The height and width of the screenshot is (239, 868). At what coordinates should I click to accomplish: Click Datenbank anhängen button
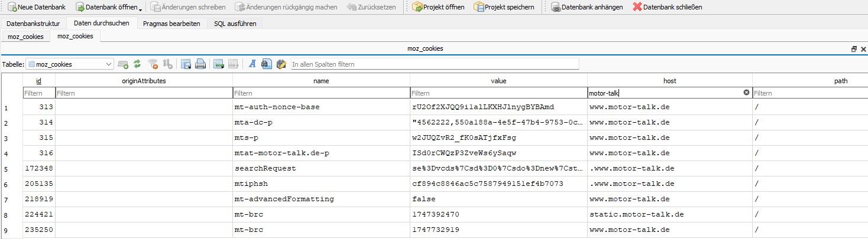coord(587,7)
